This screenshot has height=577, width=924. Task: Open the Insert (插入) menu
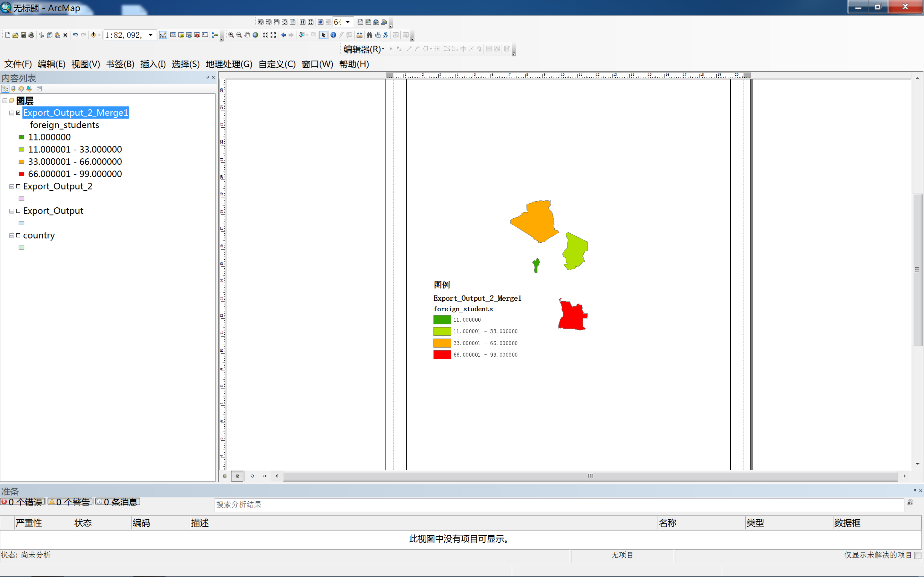coord(153,64)
